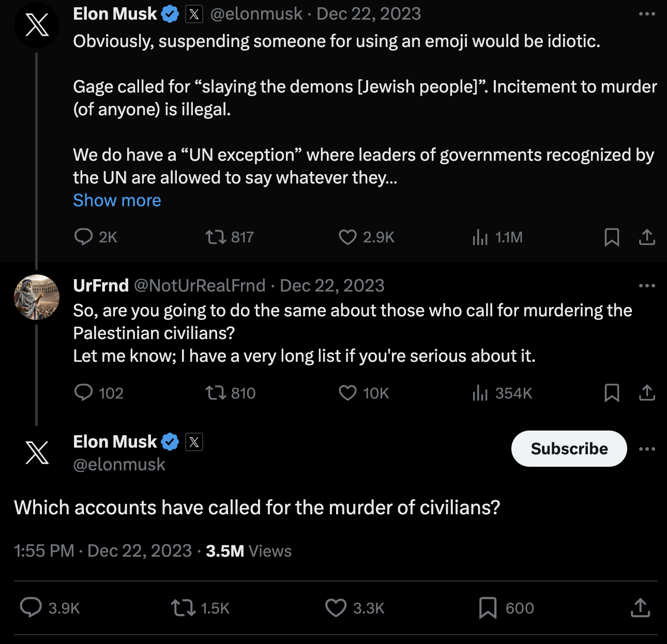View 1.1M views analytics on top tweet
Screen dimensions: 667x644
tap(480, 237)
